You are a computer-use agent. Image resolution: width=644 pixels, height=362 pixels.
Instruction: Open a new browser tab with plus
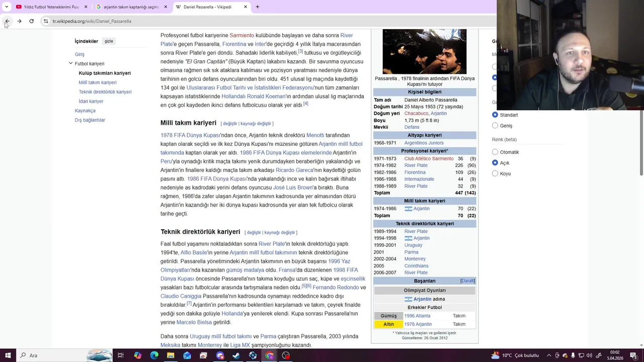(x=258, y=7)
